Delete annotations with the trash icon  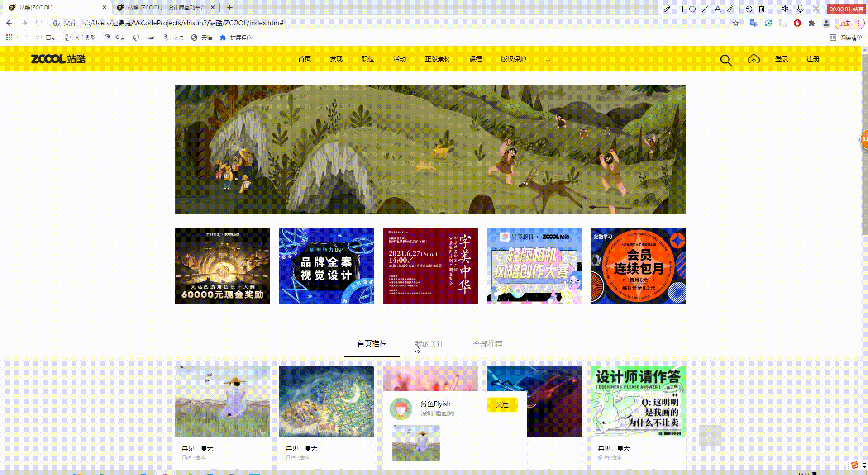[x=762, y=9]
